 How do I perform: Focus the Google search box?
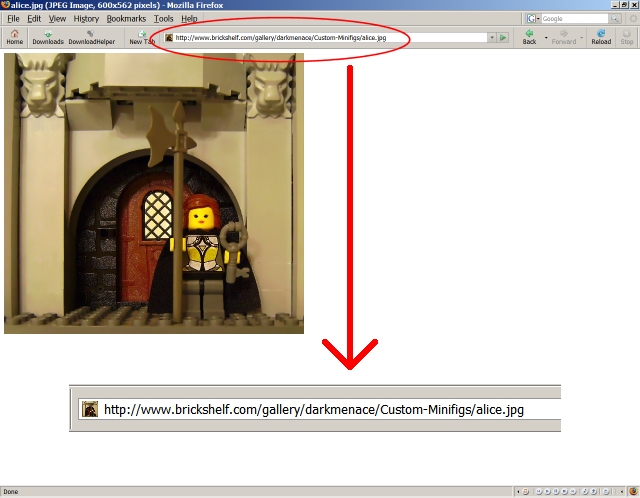click(575, 19)
